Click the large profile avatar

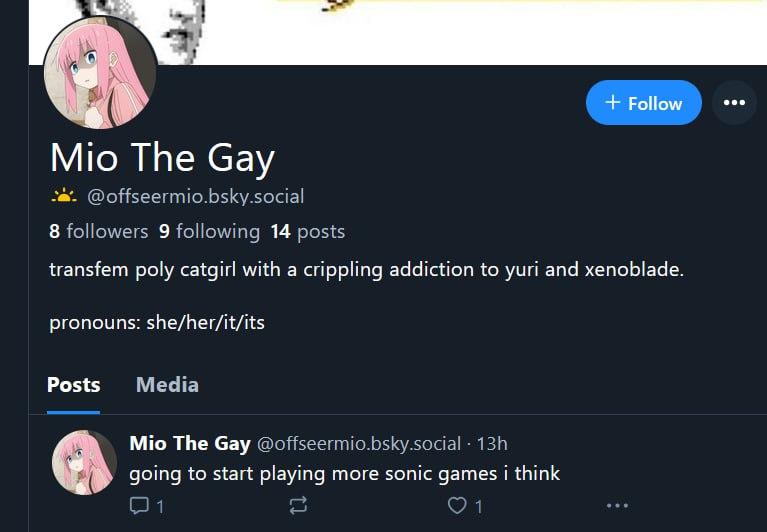pyautogui.click(x=100, y=73)
